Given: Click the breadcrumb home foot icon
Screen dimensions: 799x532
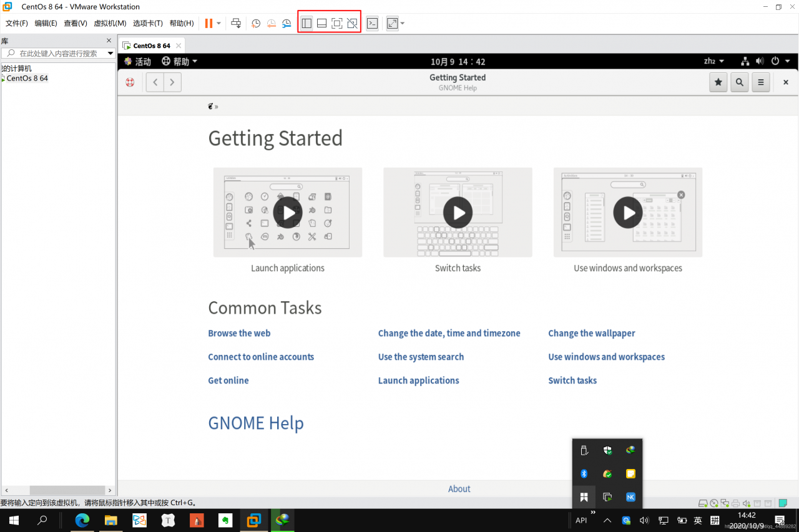Looking at the screenshot, I should click(x=211, y=106).
